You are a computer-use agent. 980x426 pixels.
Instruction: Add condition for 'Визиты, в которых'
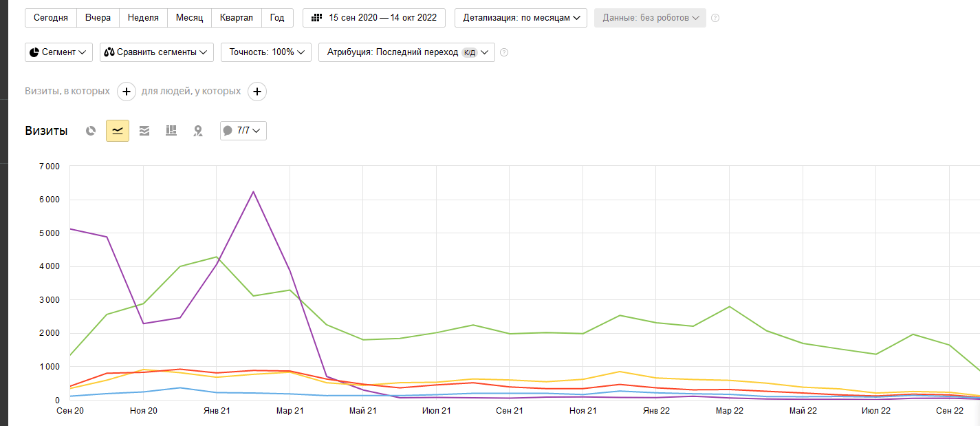[127, 92]
